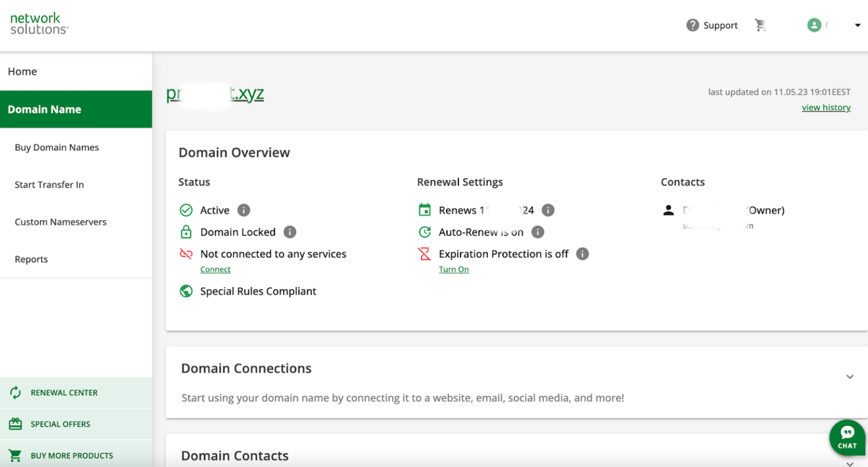Expand the Domain Contacts section

849,463
